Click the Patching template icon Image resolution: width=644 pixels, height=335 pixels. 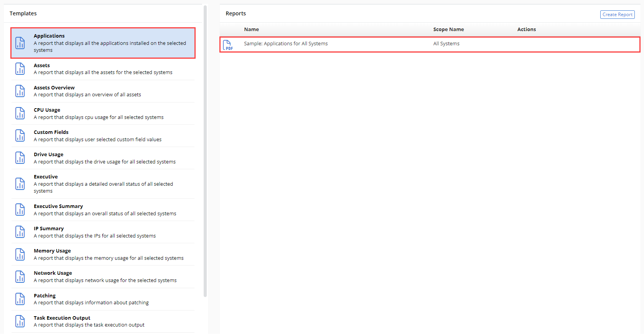20,299
